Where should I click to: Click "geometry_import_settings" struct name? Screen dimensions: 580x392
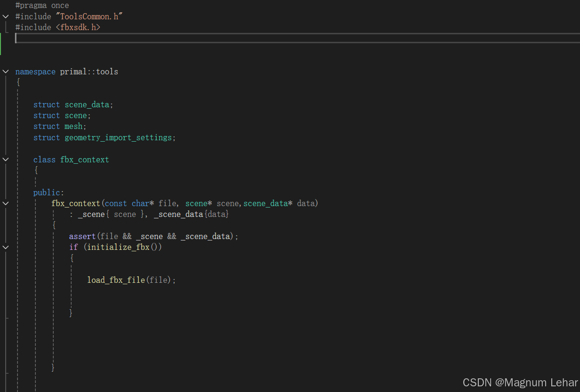click(x=118, y=137)
